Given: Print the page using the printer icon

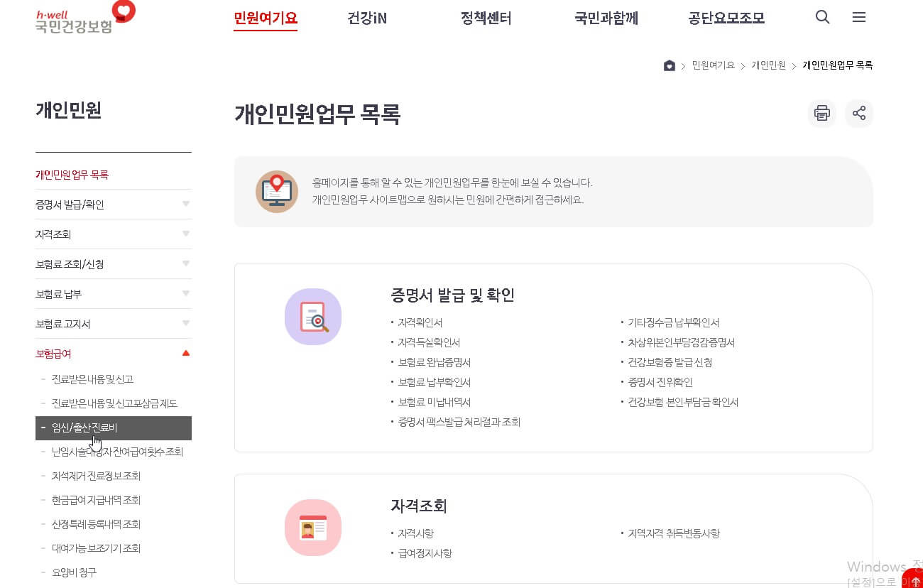Looking at the screenshot, I should pyautogui.click(x=821, y=113).
